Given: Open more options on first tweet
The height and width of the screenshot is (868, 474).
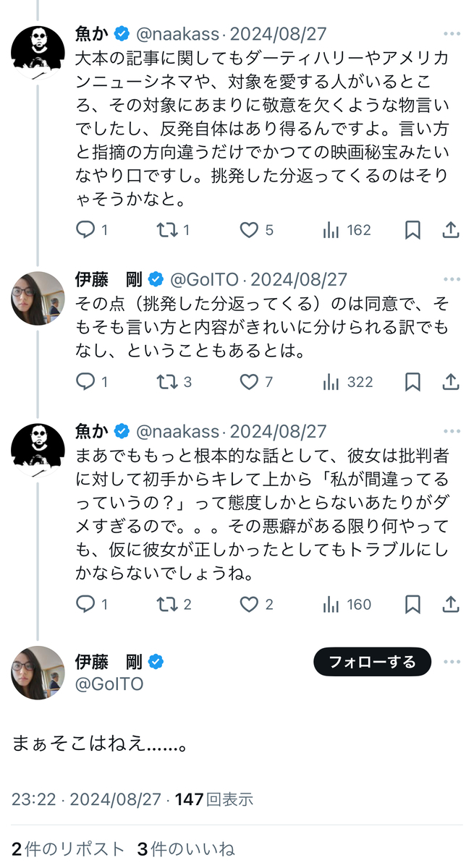Looking at the screenshot, I should (452, 34).
